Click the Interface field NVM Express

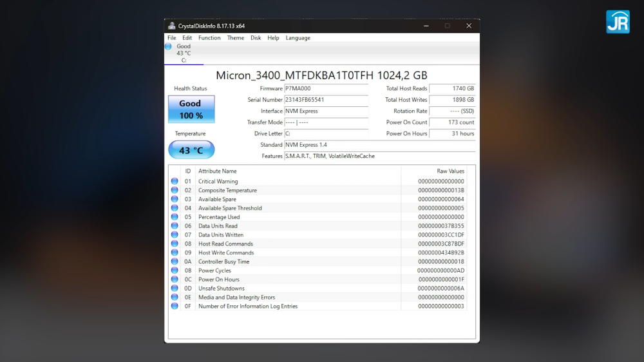tap(327, 111)
